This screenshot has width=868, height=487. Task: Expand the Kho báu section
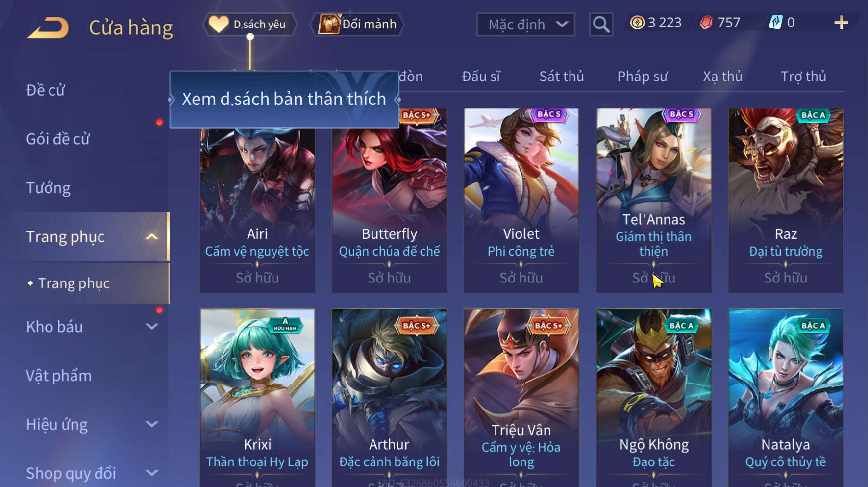click(x=152, y=327)
